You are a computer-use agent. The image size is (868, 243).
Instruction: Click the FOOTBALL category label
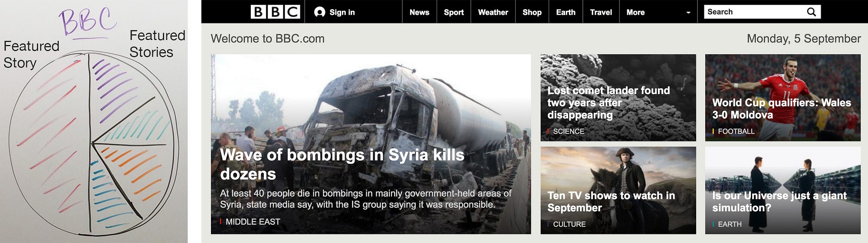pos(736,131)
